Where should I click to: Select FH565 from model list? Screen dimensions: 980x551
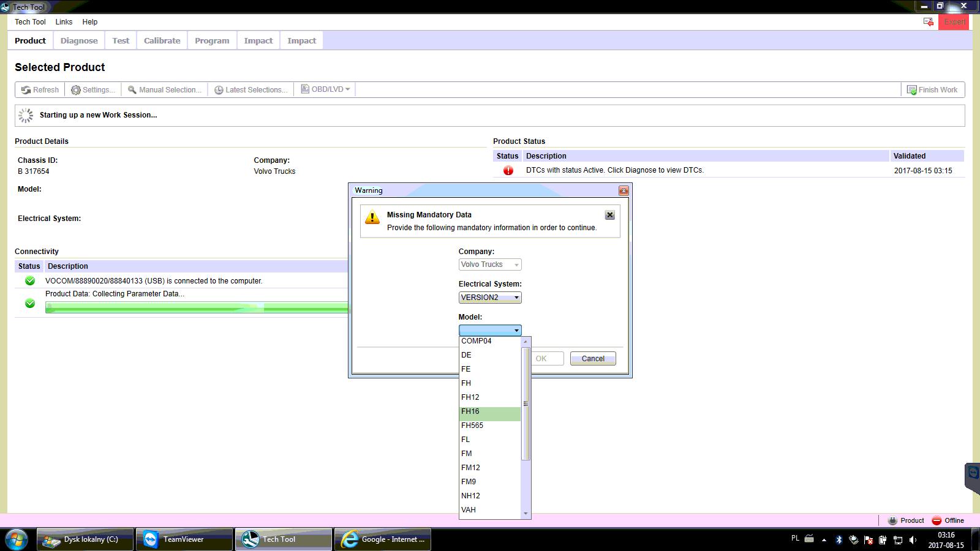tap(490, 425)
